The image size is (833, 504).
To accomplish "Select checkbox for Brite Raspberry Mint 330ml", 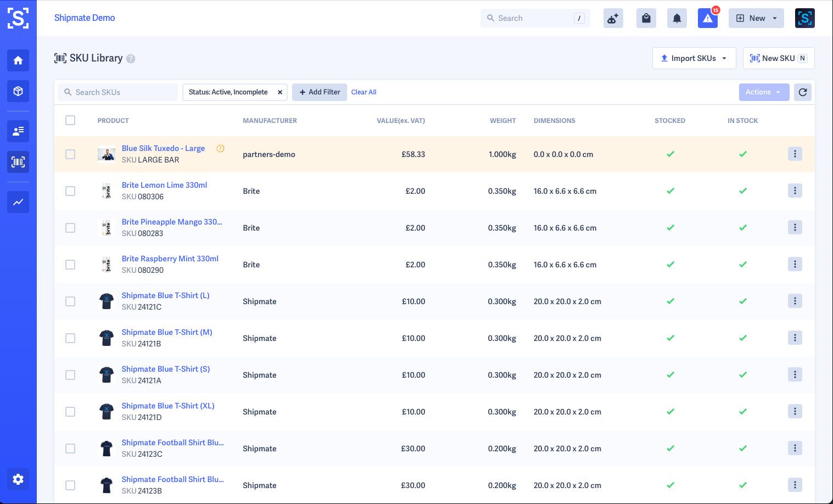I will tap(70, 265).
